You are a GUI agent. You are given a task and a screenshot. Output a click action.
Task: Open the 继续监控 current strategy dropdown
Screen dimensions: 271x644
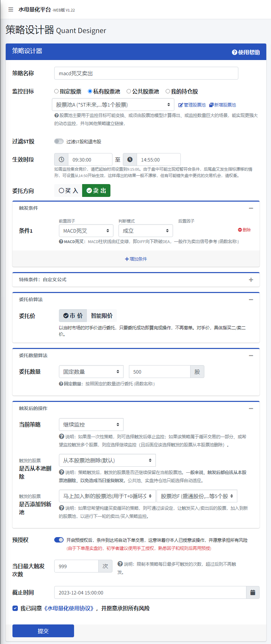[x=91, y=425]
